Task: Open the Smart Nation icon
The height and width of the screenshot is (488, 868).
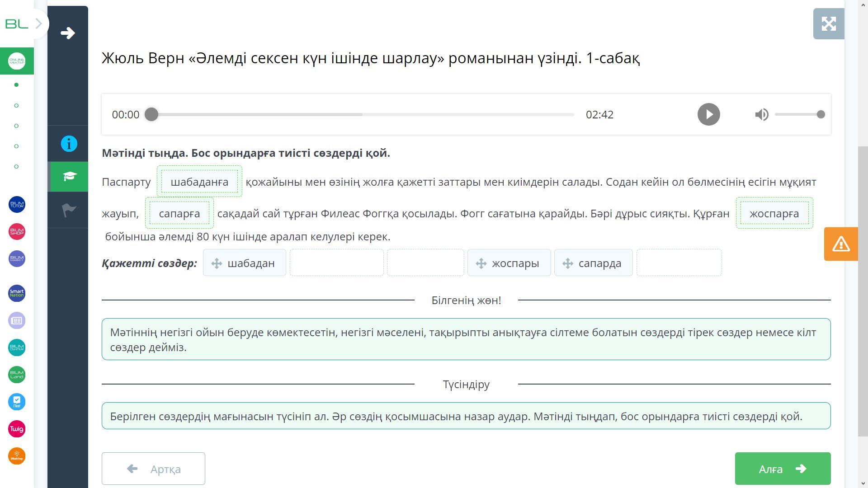Action: [17, 293]
